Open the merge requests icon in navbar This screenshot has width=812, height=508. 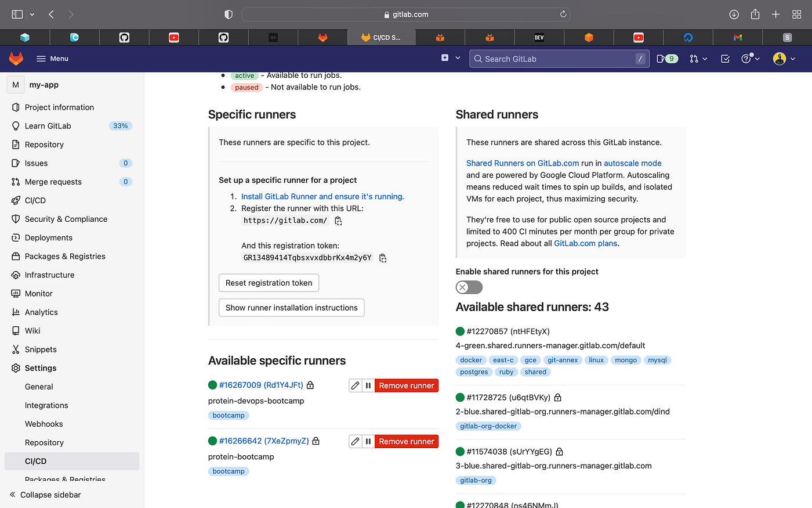pos(694,59)
